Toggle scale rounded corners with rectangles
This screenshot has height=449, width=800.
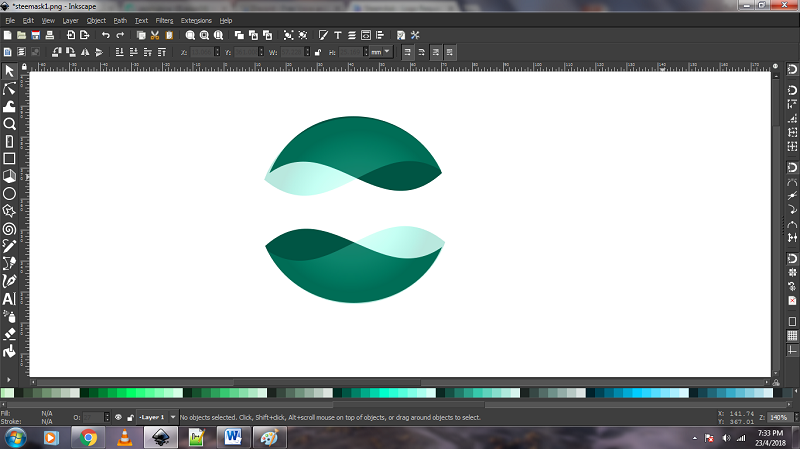pyautogui.click(x=421, y=52)
